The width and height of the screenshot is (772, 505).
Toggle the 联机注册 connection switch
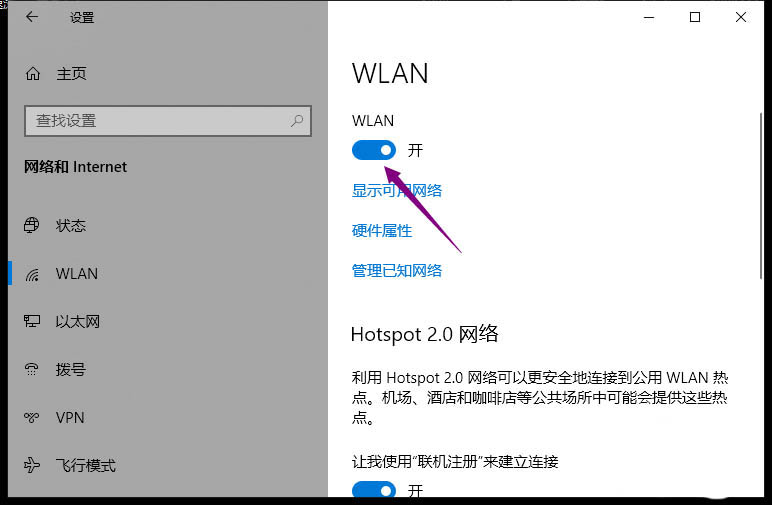pos(374,490)
